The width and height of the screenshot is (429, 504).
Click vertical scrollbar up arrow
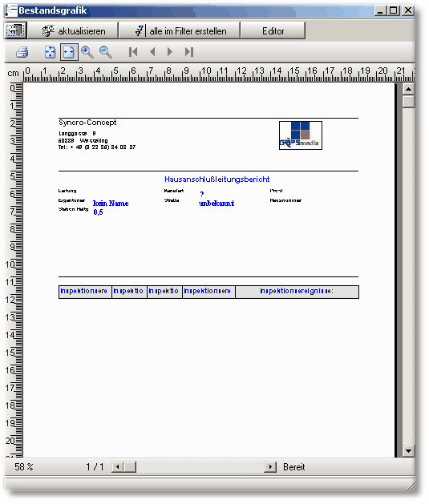coord(408,89)
